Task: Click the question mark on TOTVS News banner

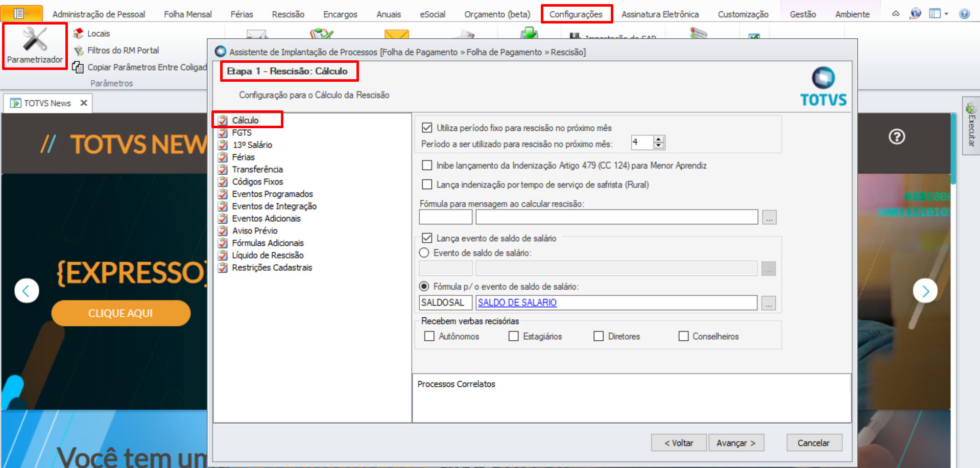Action: pyautogui.click(x=897, y=137)
